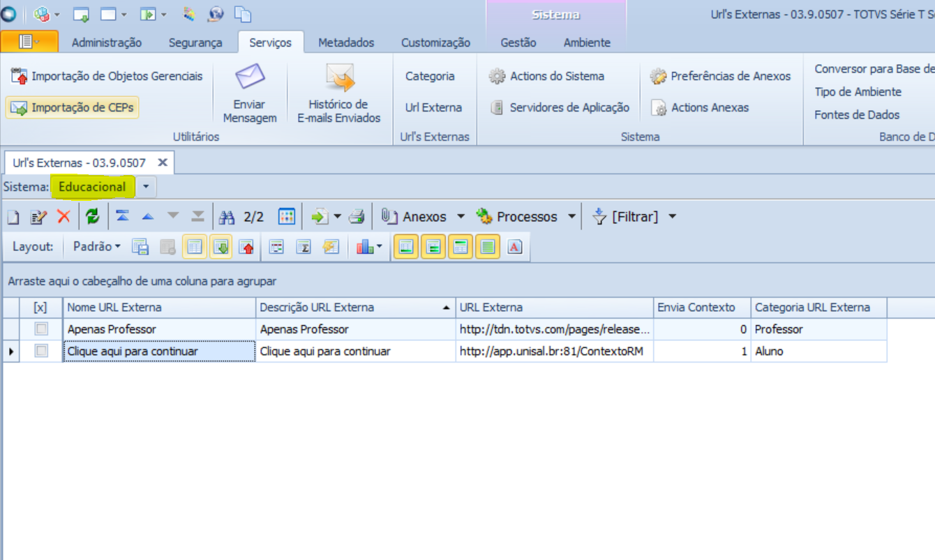935x560 pixels.
Task: Click the color palette icon in top toolbar
Action: pos(189,14)
